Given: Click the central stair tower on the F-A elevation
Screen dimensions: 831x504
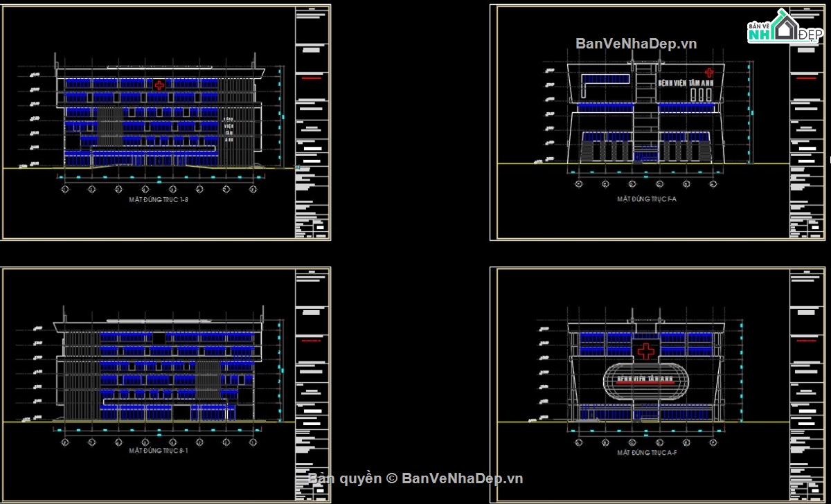Looking at the screenshot, I should 644,111.
